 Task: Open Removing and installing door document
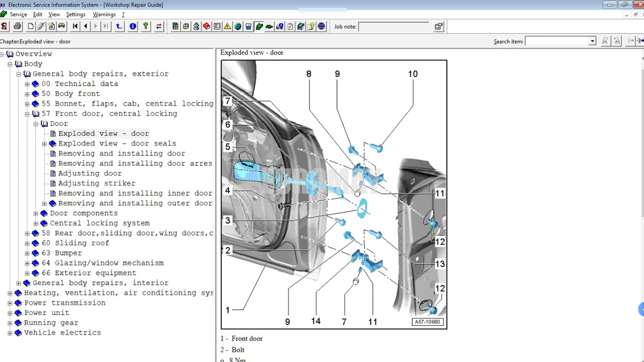coord(121,154)
